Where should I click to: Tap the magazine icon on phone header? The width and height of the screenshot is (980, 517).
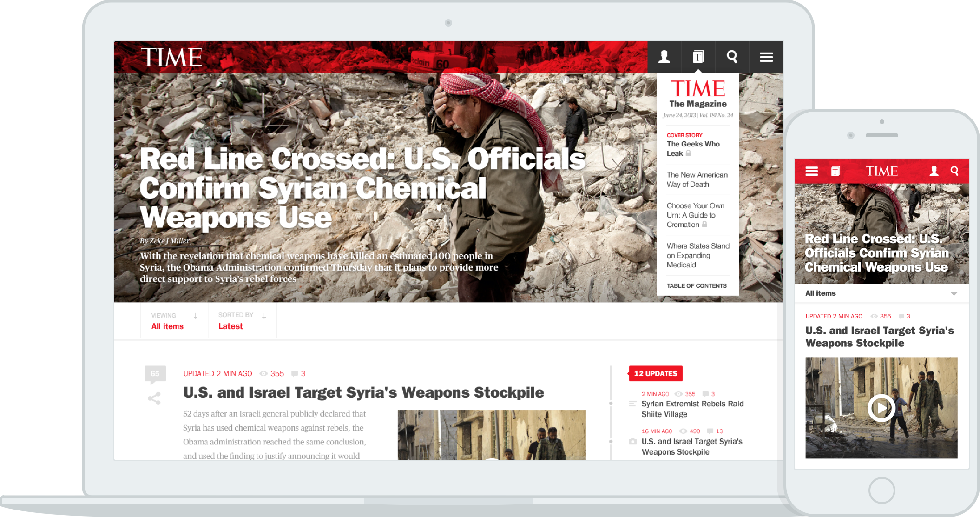[x=835, y=171]
